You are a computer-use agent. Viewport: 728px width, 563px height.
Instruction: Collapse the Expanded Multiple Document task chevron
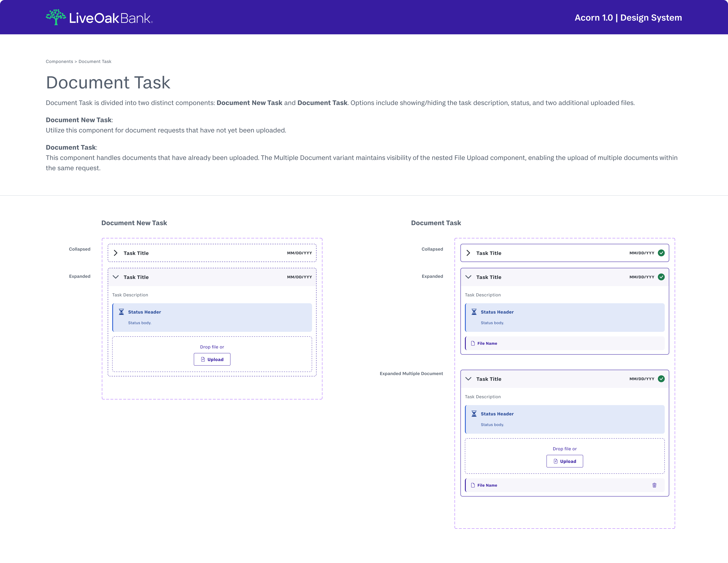[x=468, y=379]
